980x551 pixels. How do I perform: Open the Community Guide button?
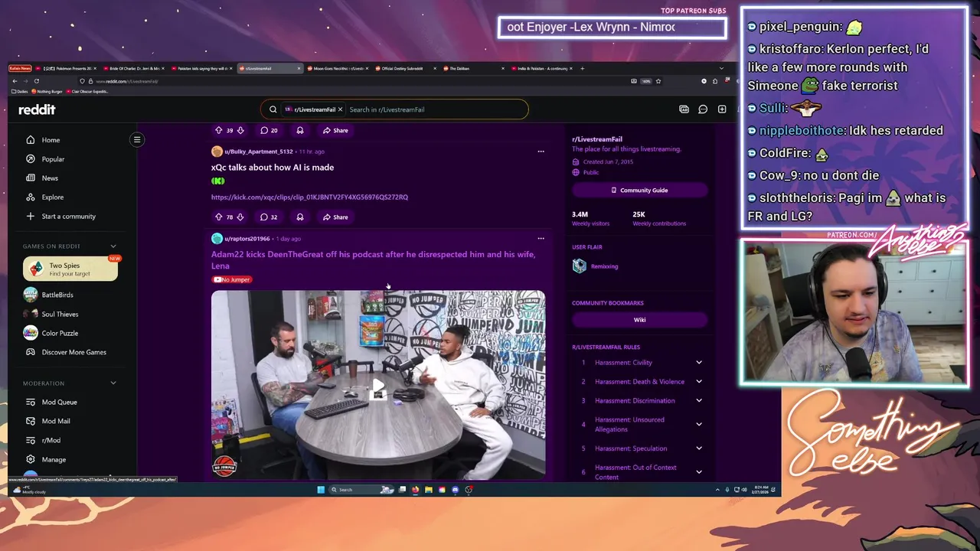(x=639, y=190)
